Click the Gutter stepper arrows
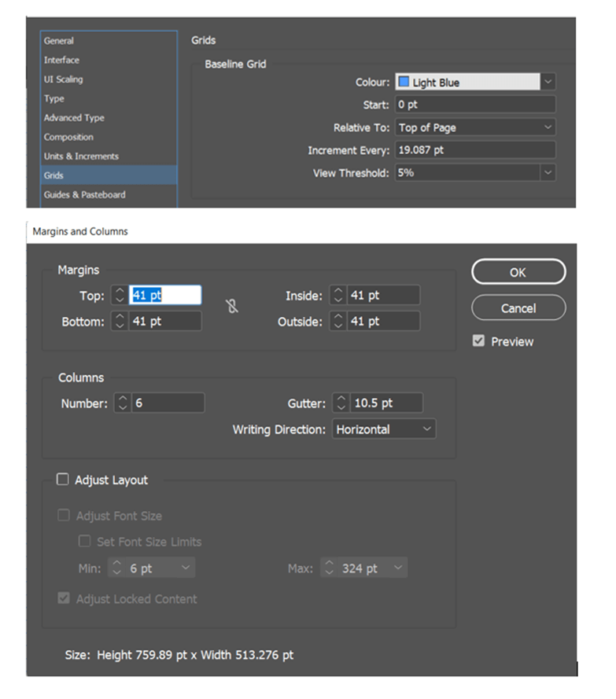Image resolution: width=616 pixels, height=699 pixels. pos(341,403)
